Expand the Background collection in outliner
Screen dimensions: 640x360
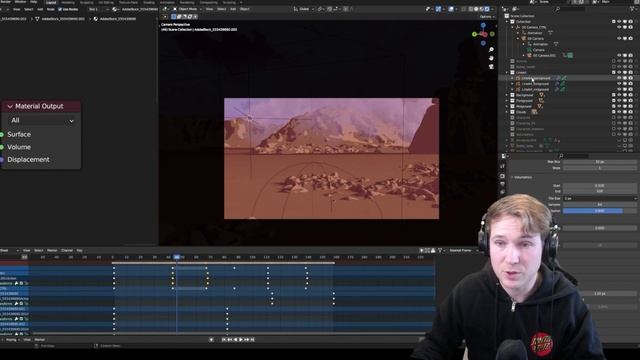click(x=507, y=95)
